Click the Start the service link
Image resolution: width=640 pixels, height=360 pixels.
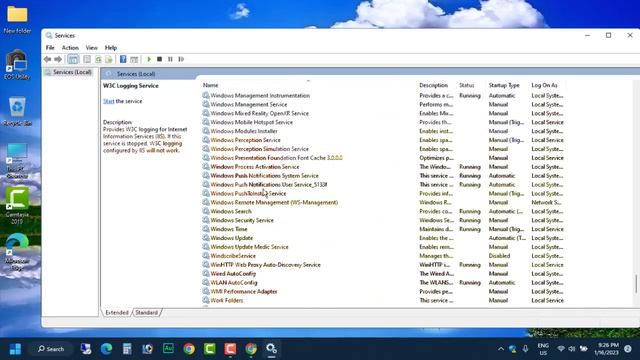pos(109,101)
